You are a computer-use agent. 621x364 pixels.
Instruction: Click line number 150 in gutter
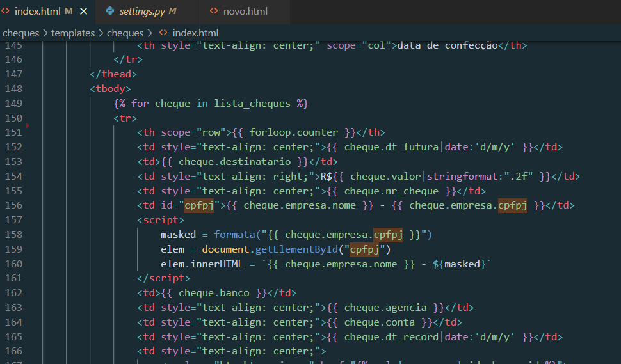tap(14, 118)
